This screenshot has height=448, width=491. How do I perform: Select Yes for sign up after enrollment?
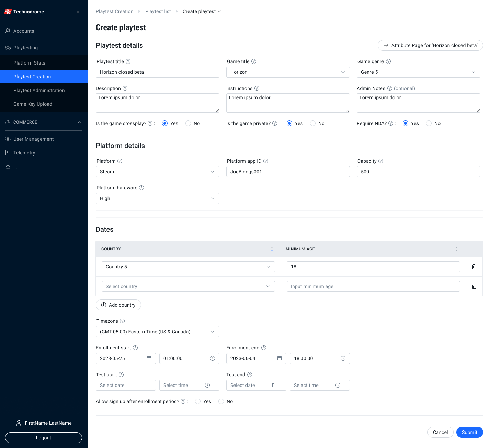click(198, 401)
